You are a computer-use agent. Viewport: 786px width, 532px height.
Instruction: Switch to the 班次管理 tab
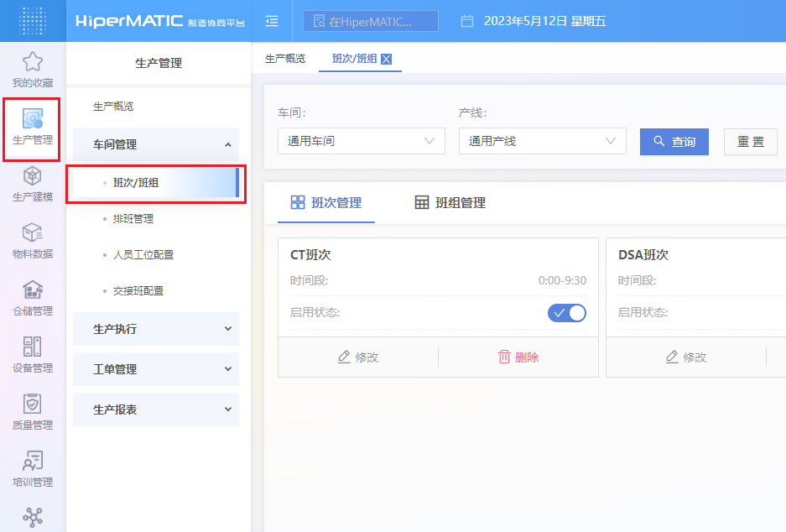coord(326,202)
